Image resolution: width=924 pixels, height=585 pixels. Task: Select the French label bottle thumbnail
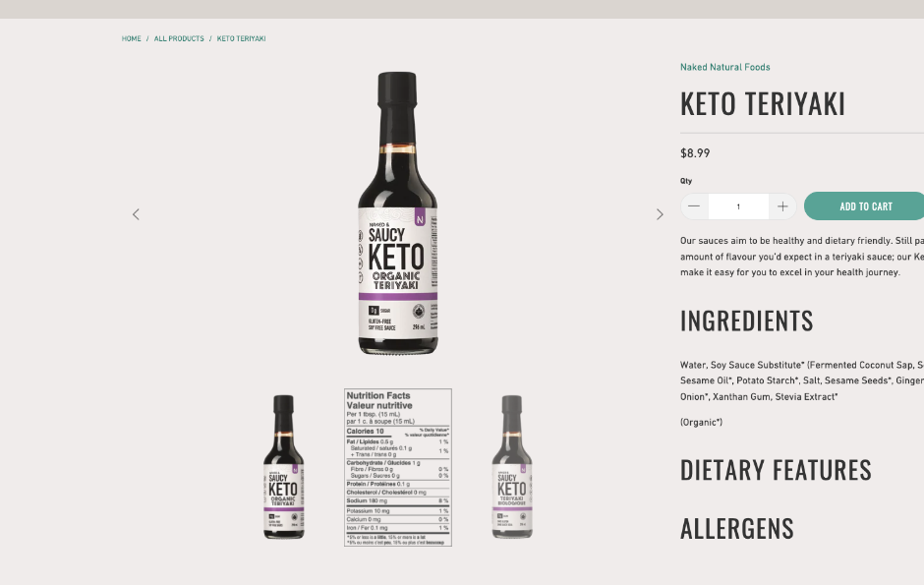[x=512, y=467]
